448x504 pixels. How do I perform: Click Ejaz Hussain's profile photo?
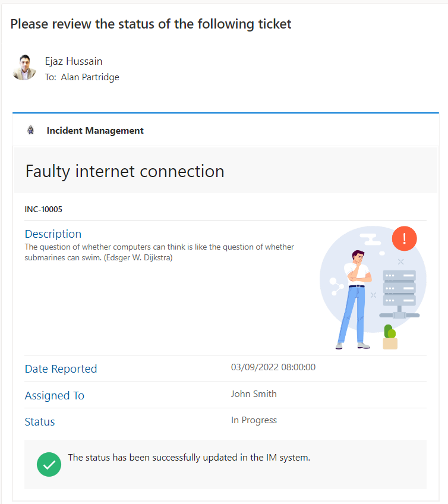coord(24,68)
